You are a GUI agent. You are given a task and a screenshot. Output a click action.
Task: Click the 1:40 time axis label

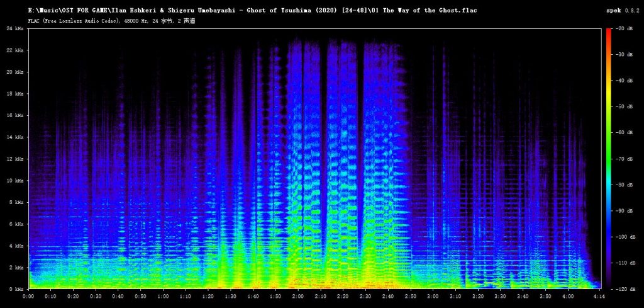point(253,296)
